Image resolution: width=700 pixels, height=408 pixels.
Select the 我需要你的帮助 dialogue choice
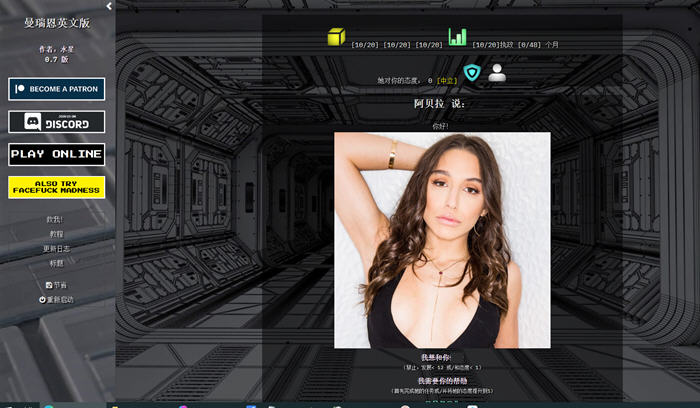pos(442,381)
